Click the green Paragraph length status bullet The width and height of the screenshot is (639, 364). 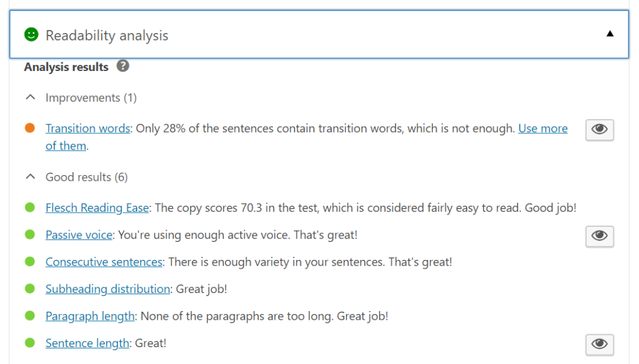pyautogui.click(x=29, y=316)
